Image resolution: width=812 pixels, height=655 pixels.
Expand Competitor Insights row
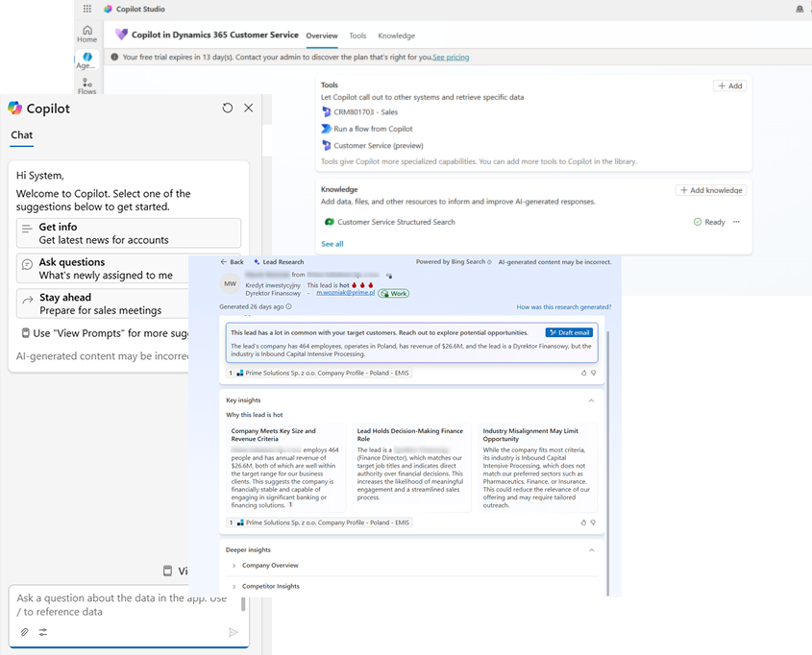tap(234, 587)
